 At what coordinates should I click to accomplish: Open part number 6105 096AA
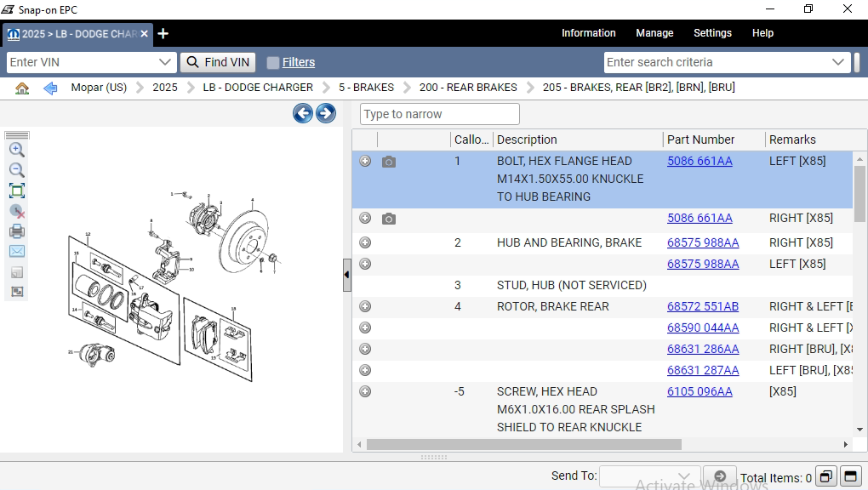click(x=700, y=391)
